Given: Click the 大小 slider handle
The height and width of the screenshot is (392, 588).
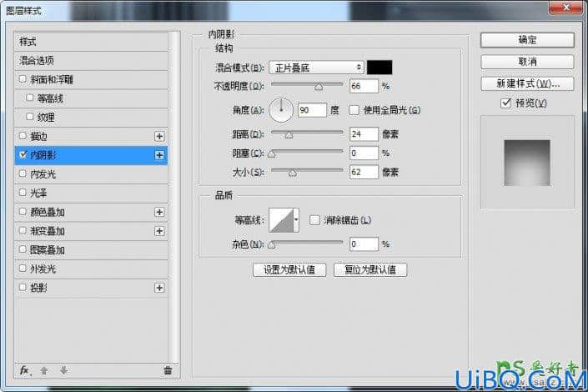Looking at the screenshot, I should (x=293, y=173).
